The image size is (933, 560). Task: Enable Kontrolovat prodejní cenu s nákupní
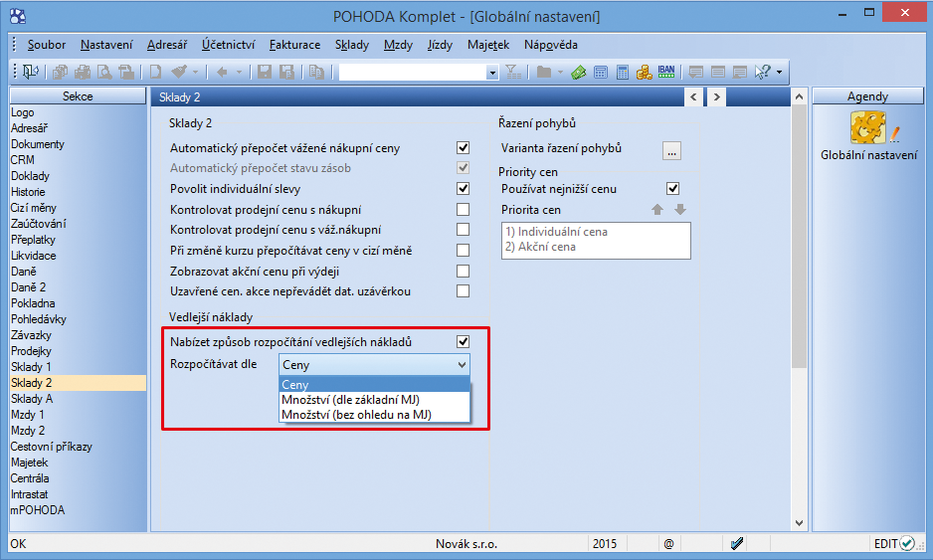463,210
